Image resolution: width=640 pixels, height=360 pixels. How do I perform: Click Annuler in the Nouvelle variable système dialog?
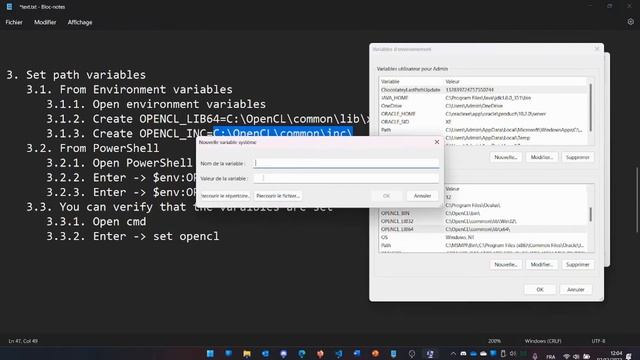pyautogui.click(x=422, y=196)
